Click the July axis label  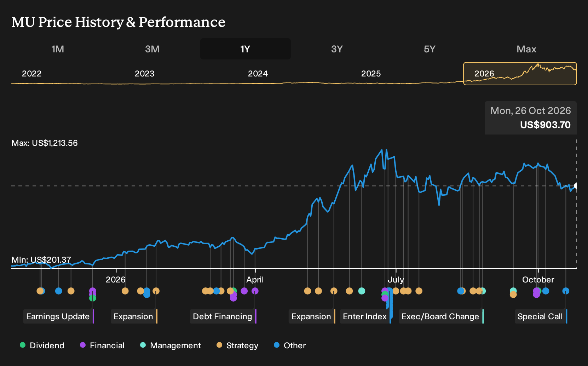tap(396, 280)
